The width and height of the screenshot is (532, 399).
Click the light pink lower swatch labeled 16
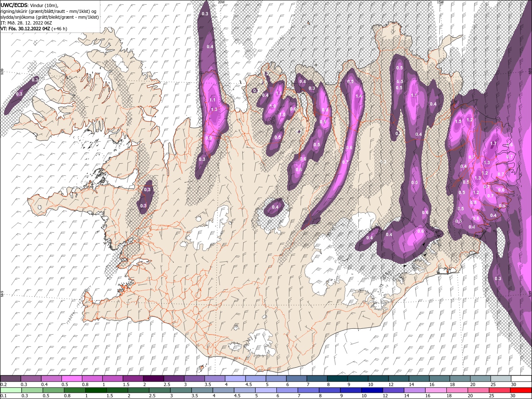pos(436,390)
